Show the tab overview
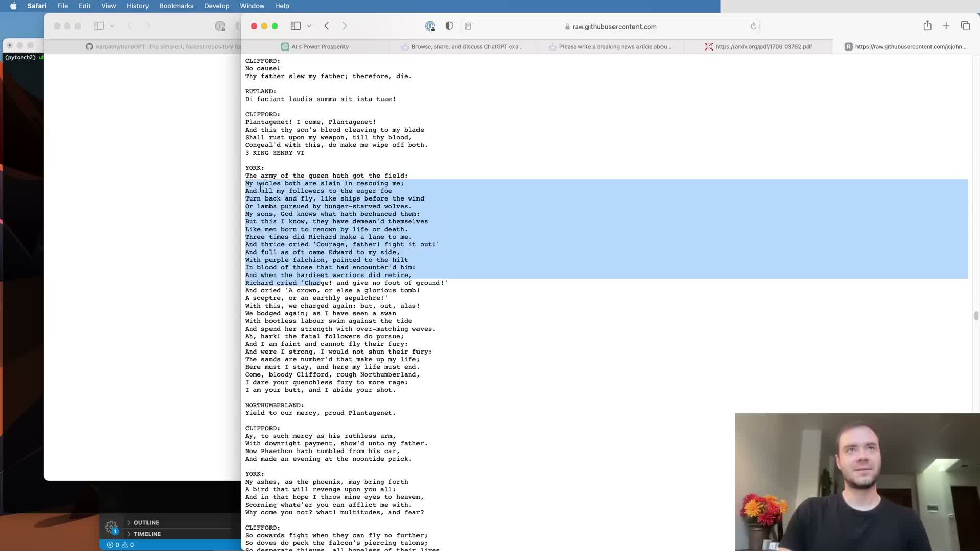Screen dimensions: 980x551 coord(965,26)
